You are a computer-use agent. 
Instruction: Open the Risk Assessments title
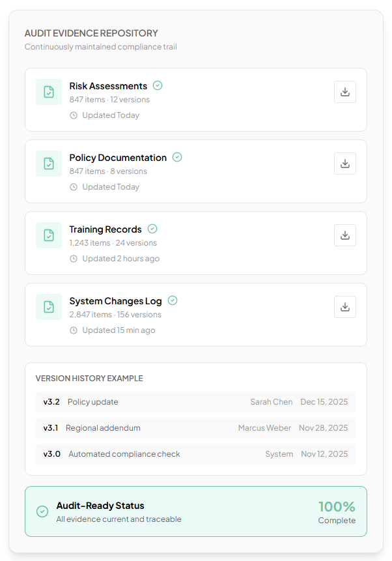point(108,86)
